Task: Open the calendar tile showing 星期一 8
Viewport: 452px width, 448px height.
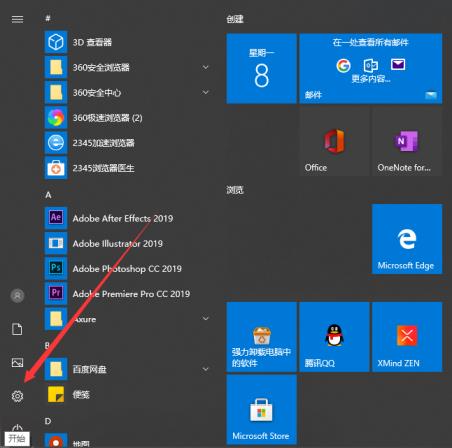Action: 261,68
